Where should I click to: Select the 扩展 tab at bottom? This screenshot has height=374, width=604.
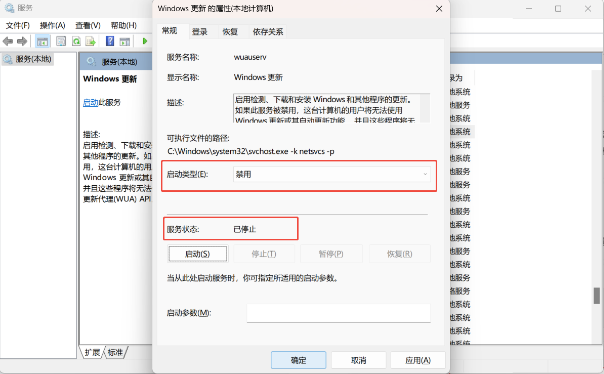92,352
